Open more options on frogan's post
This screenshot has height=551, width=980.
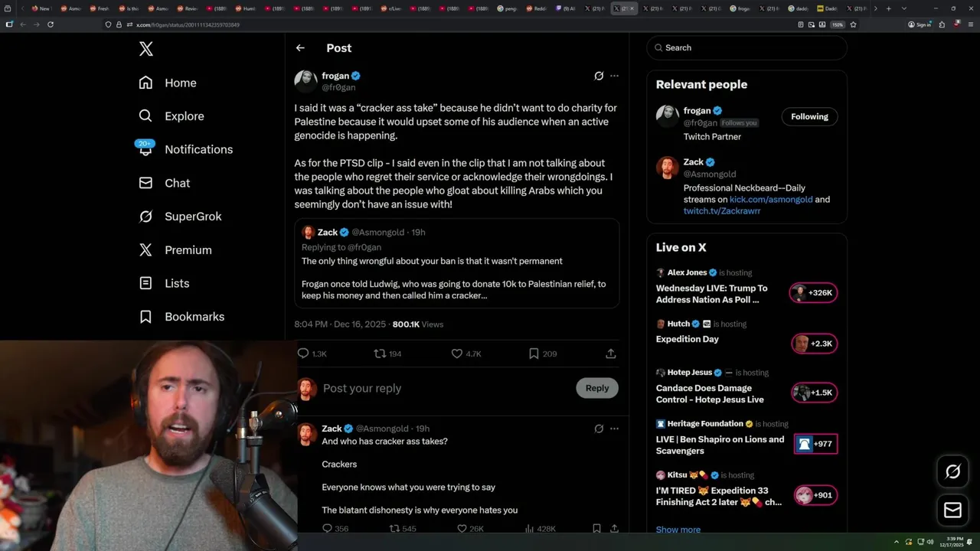(614, 76)
